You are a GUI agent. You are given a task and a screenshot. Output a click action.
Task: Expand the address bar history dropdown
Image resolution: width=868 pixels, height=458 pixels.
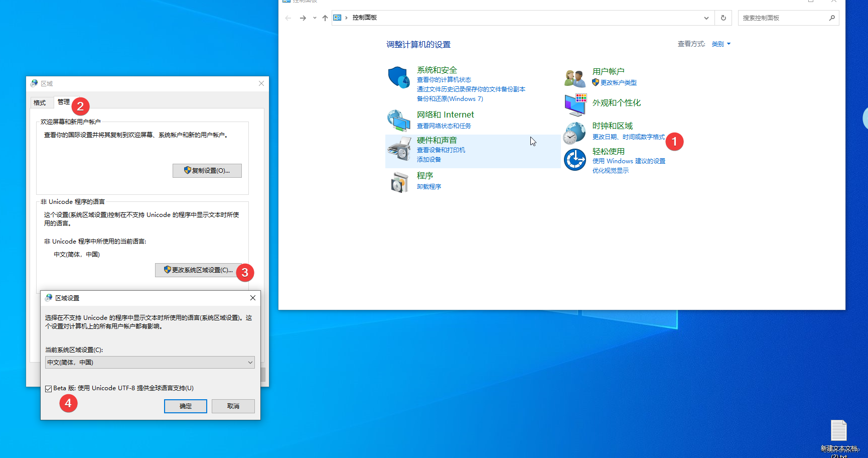coord(706,18)
